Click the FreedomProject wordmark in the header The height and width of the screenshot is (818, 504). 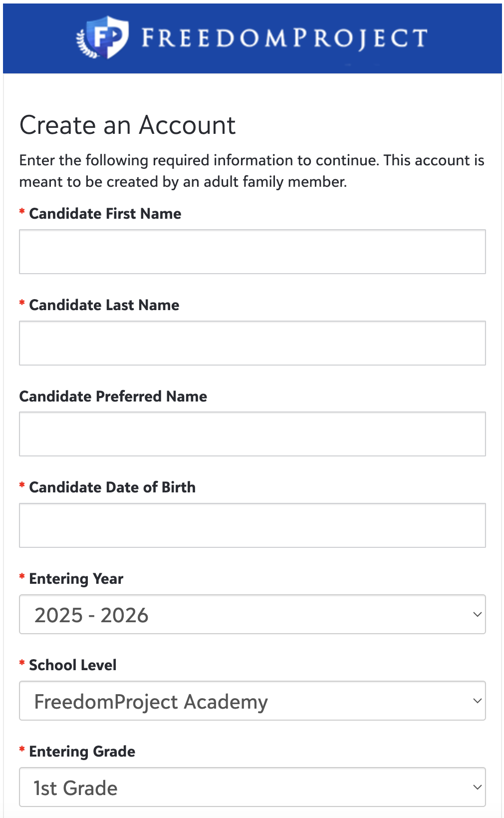click(x=284, y=38)
